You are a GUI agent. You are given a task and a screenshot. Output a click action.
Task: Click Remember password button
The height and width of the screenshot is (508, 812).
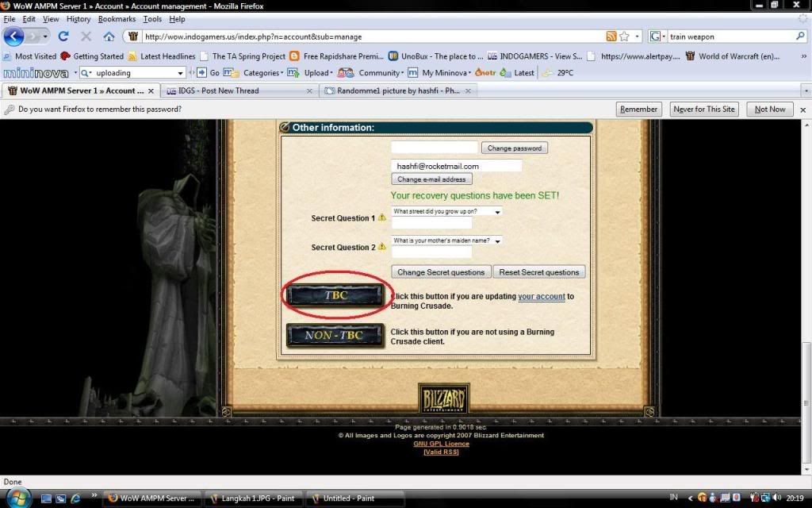[638, 110]
